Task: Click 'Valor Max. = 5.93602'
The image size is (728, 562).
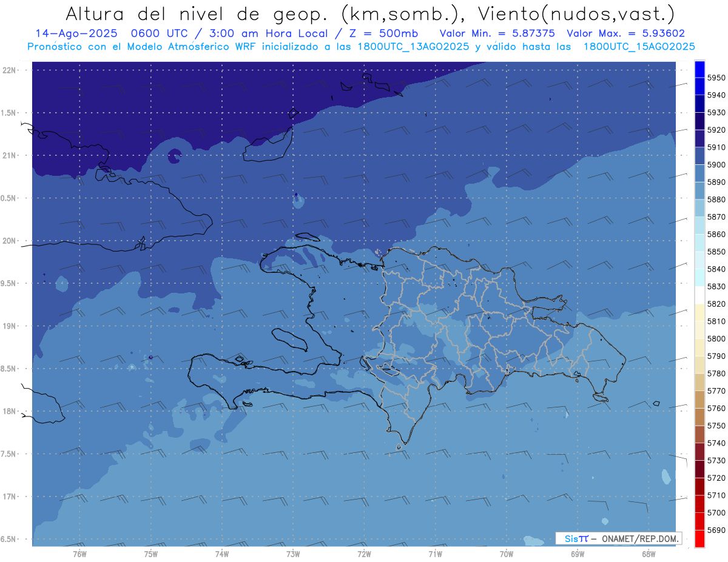Action: (x=626, y=33)
